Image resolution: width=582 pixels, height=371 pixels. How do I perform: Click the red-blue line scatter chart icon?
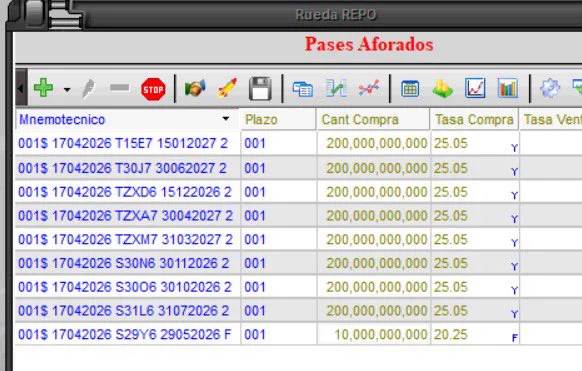coord(369,88)
